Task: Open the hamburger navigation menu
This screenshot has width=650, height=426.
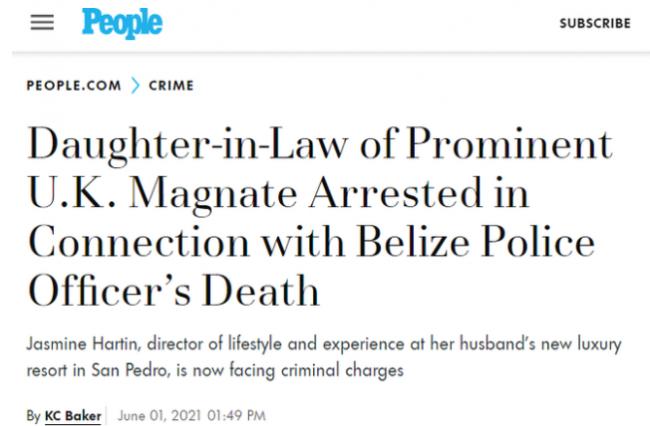Action: point(42,22)
